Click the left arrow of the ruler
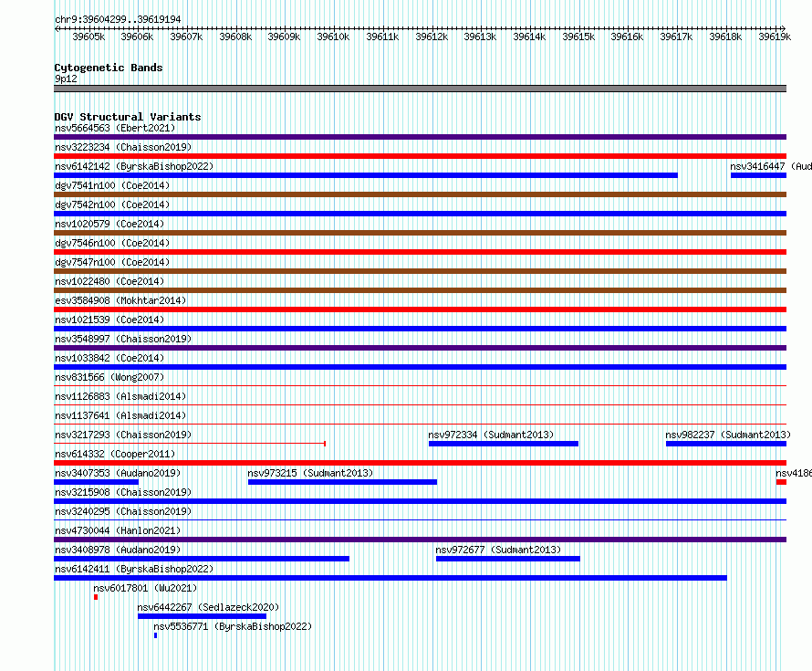 click(x=57, y=28)
